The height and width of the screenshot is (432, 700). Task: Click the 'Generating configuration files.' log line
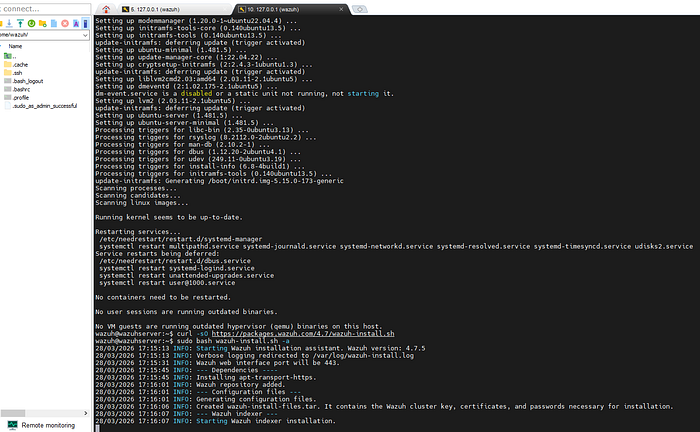tap(205, 399)
